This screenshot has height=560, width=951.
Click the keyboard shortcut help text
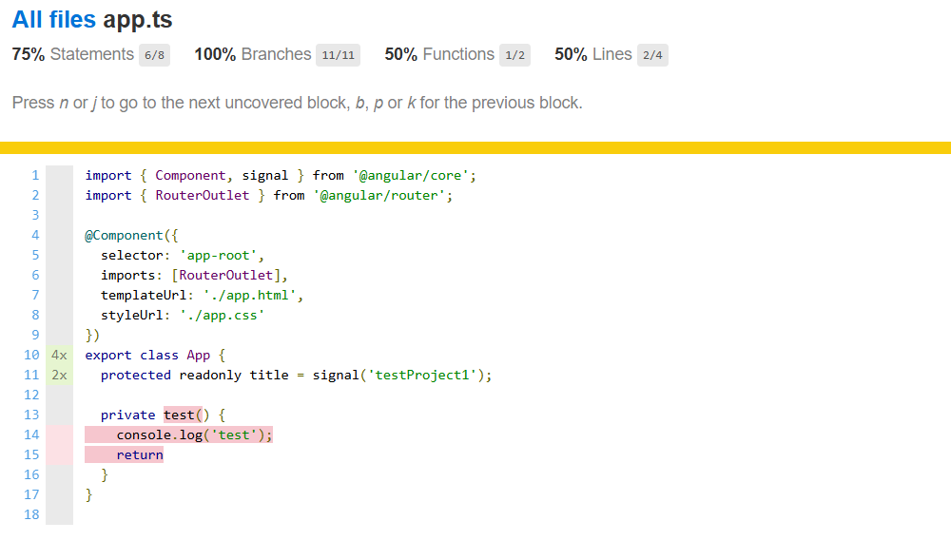[297, 103]
